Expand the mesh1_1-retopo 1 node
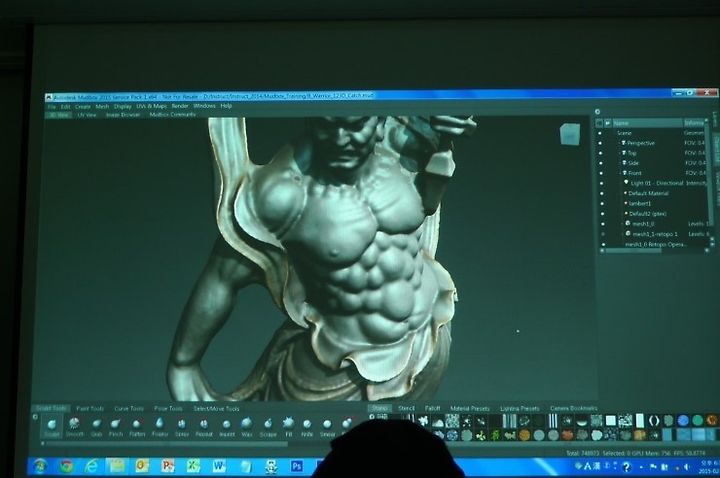Screen dimensions: 720x478 point(623,234)
